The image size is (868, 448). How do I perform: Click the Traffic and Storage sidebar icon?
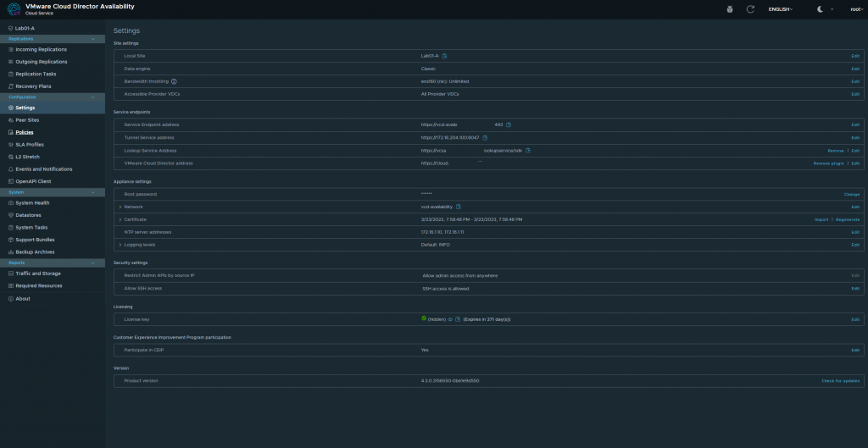[11, 274]
